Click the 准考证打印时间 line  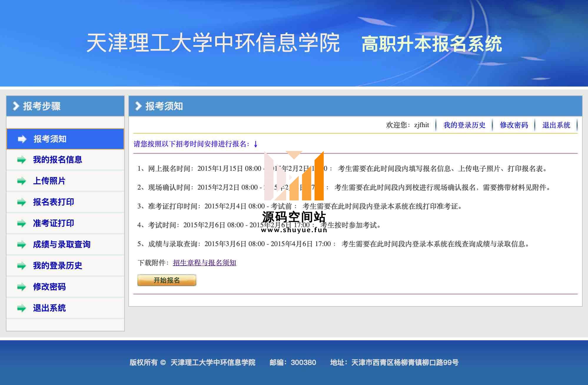(300, 206)
